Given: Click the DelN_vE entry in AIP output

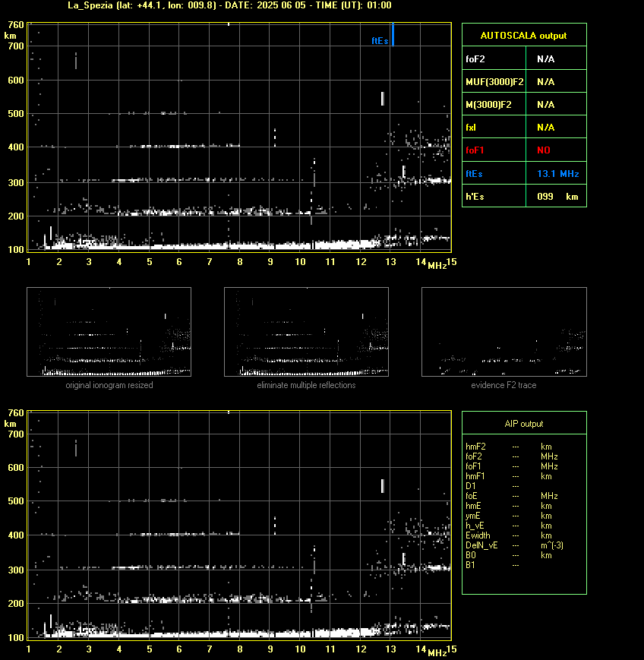Looking at the screenshot, I should pos(481,545).
